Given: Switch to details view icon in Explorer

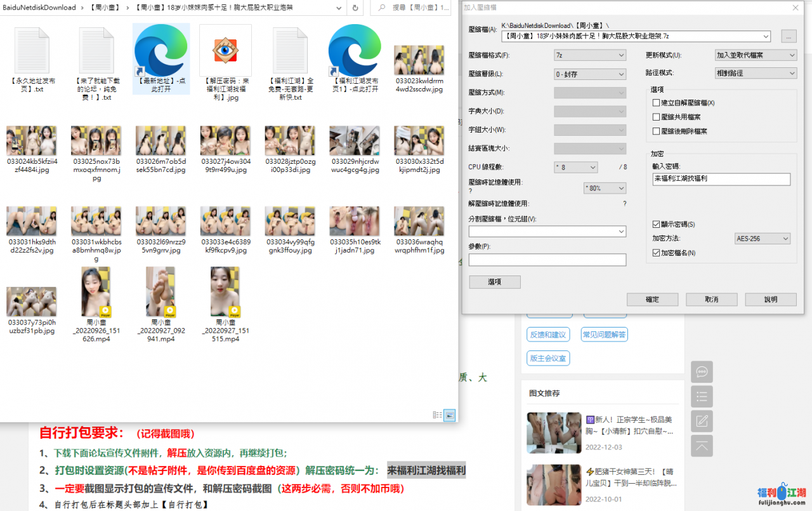Looking at the screenshot, I should pos(437,415).
